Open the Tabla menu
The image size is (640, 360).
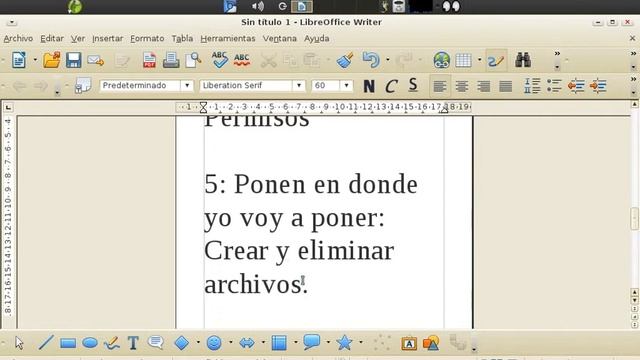pyautogui.click(x=182, y=38)
